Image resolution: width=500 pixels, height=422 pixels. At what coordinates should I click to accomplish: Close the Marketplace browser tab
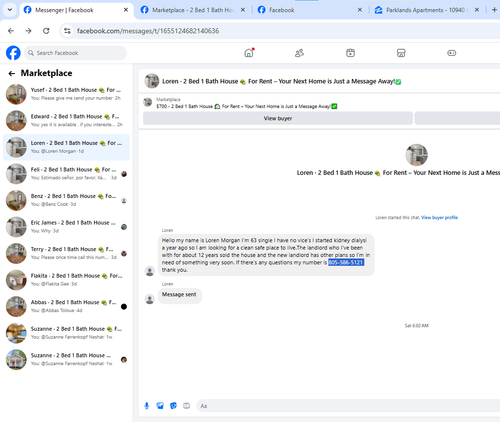(243, 10)
